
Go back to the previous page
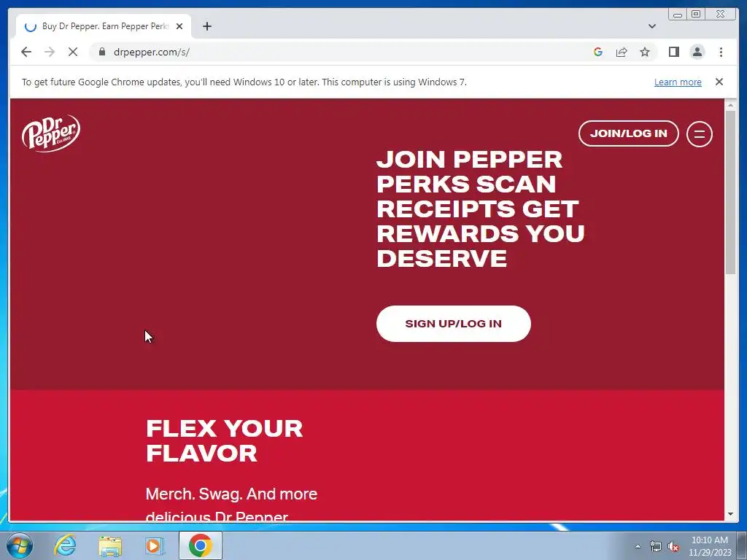pos(26,52)
